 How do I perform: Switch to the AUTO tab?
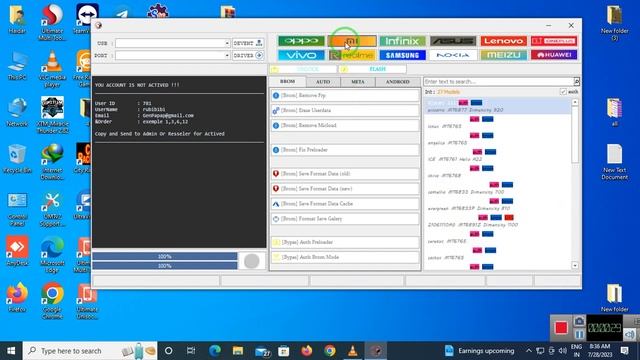[323, 82]
